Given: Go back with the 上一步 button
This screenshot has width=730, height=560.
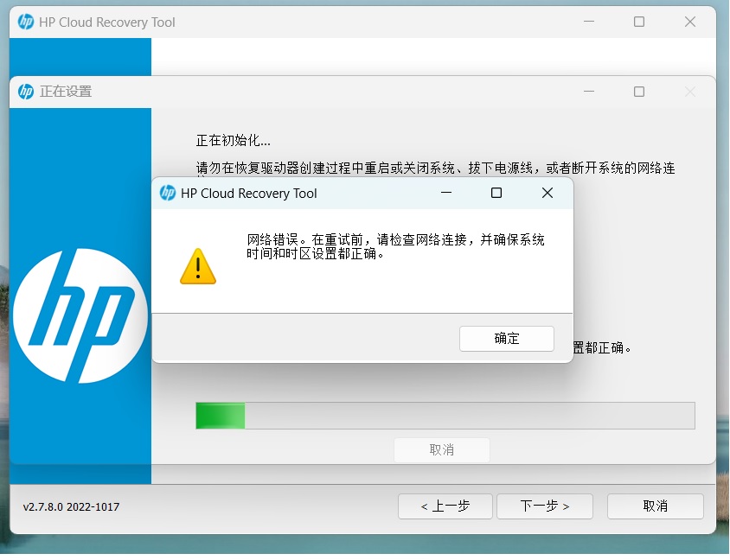Looking at the screenshot, I should 445,506.
